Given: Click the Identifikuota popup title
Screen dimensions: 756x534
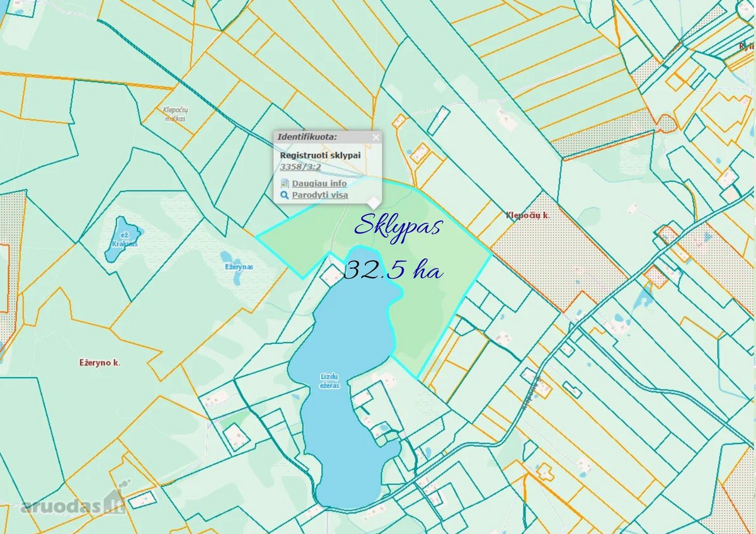Looking at the screenshot, I should pos(307,136).
